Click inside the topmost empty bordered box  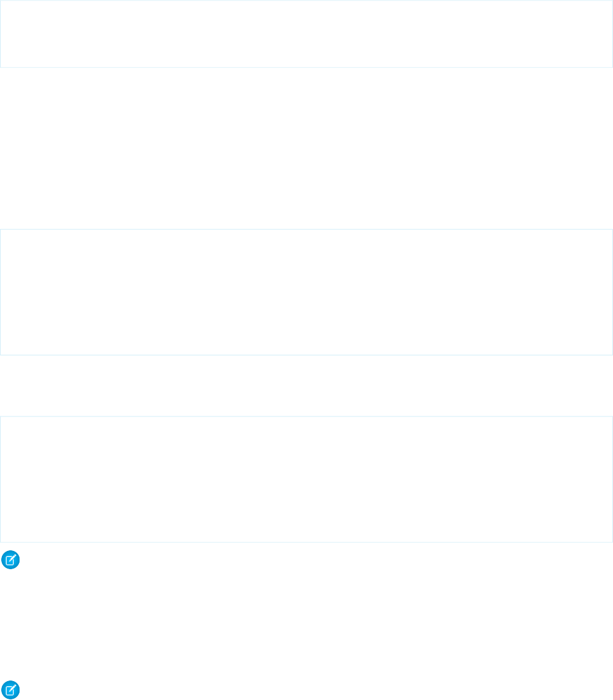coord(306,33)
